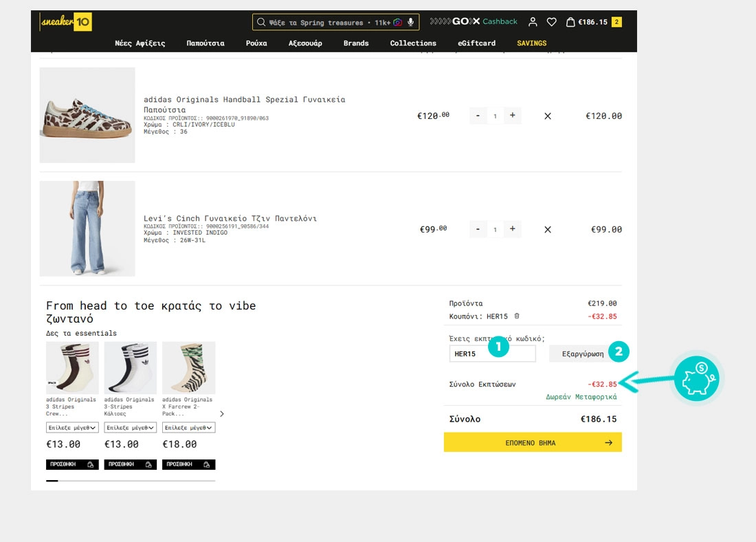Open Νέες Αφίξεις menu
Screen dimensions: 756x542
click(140, 43)
